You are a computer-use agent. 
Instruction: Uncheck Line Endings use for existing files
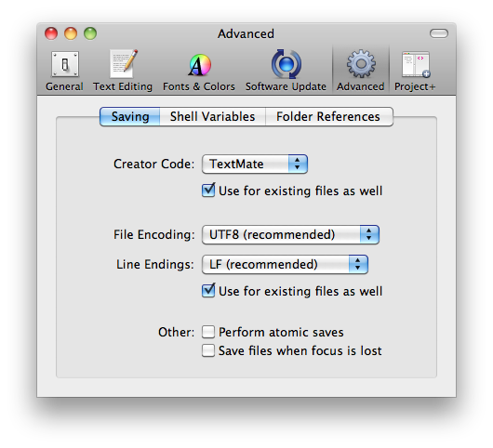208,291
